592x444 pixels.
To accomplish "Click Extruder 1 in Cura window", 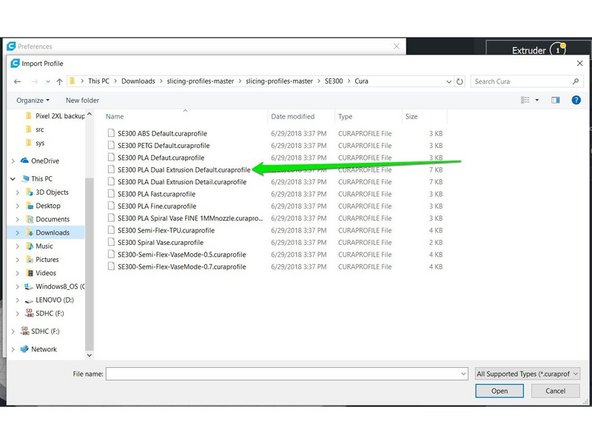I will [x=538, y=50].
